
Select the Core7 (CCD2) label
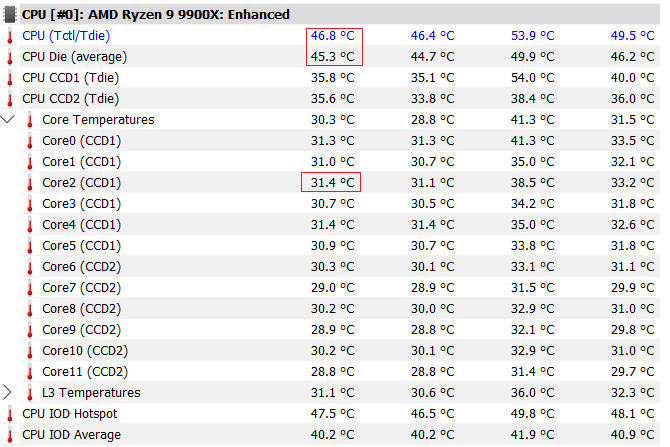(x=82, y=288)
